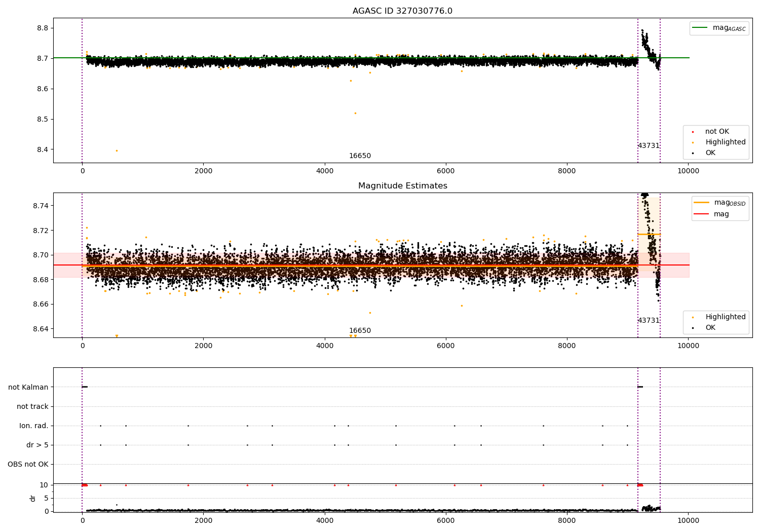
Task: Click 'OK' legend entry in Magnitude Estimates plot
Action: coord(710,328)
